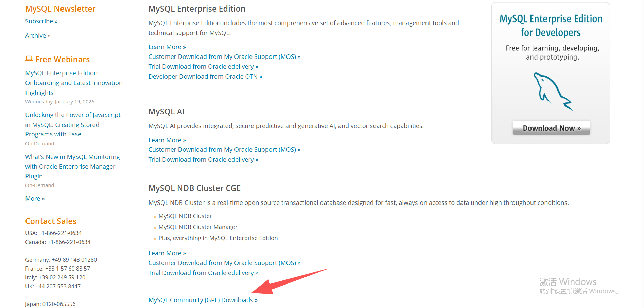Open MySQL AI Customer Download from MOS
Viewport: 644px width, 308px height.
coord(224,149)
